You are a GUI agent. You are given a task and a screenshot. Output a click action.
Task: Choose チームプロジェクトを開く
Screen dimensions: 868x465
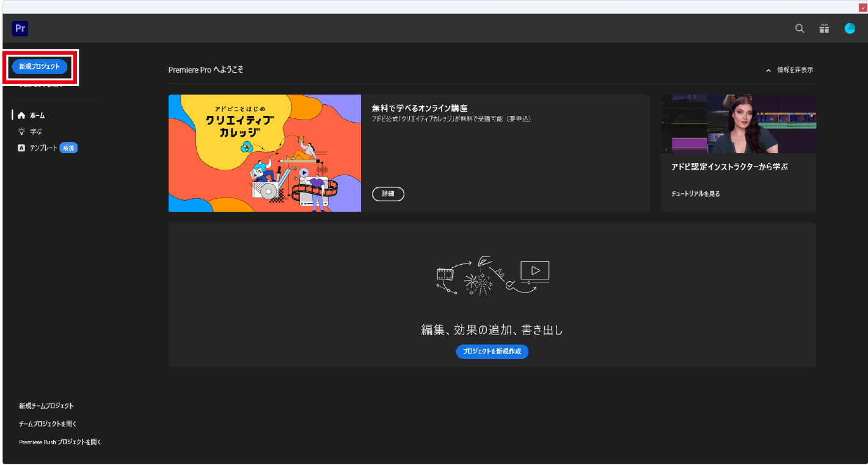coord(48,424)
